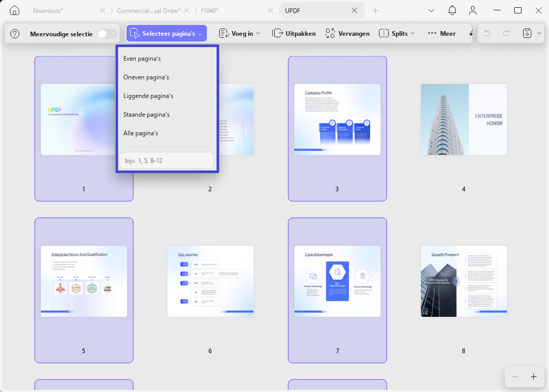
Task: Close the UPDF tab
Action: tap(354, 10)
